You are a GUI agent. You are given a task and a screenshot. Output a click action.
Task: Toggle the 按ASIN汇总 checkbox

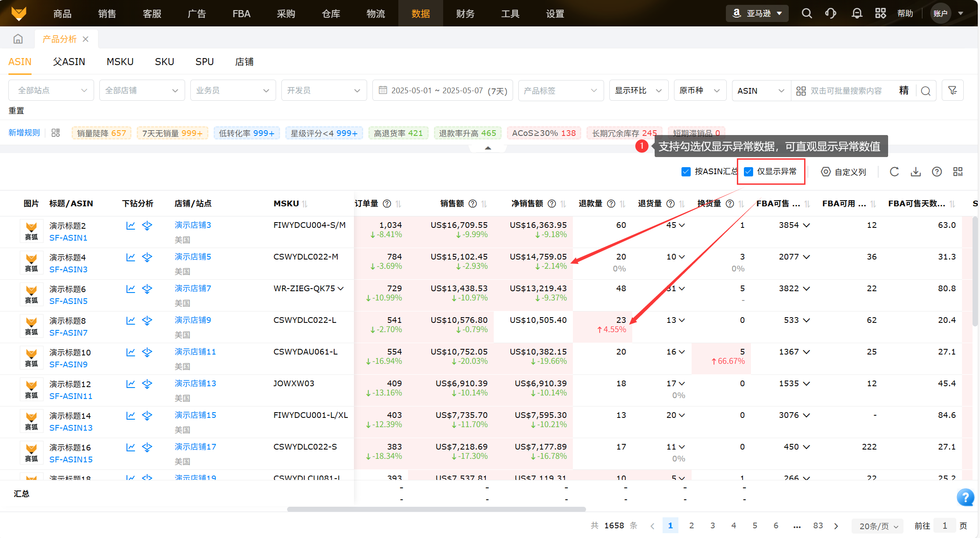pyautogui.click(x=686, y=172)
